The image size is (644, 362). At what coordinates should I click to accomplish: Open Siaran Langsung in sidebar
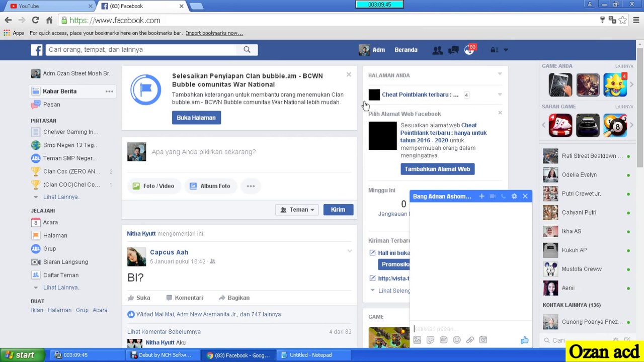click(x=65, y=262)
